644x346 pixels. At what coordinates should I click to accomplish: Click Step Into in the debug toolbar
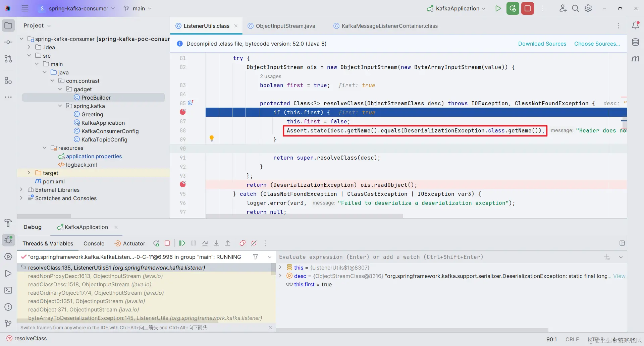click(x=216, y=243)
